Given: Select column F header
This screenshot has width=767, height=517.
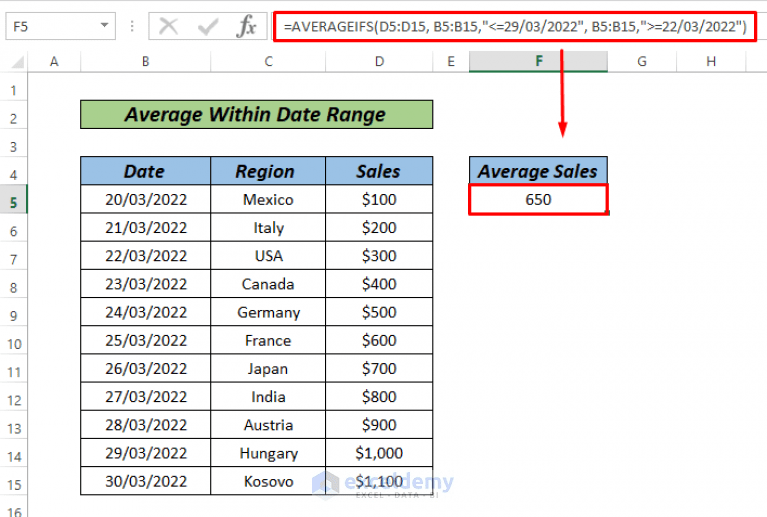Looking at the screenshot, I should (538, 62).
